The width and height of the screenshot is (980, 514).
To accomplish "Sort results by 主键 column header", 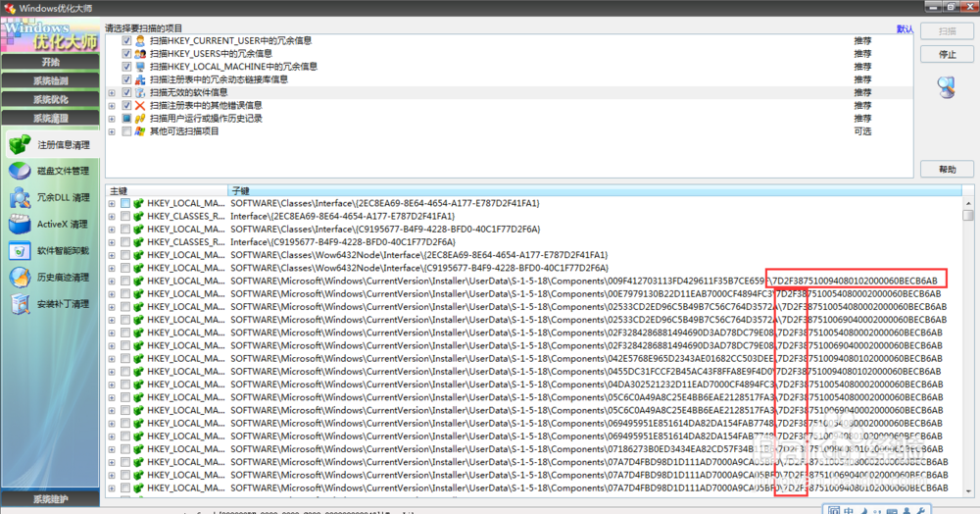I will (167, 190).
